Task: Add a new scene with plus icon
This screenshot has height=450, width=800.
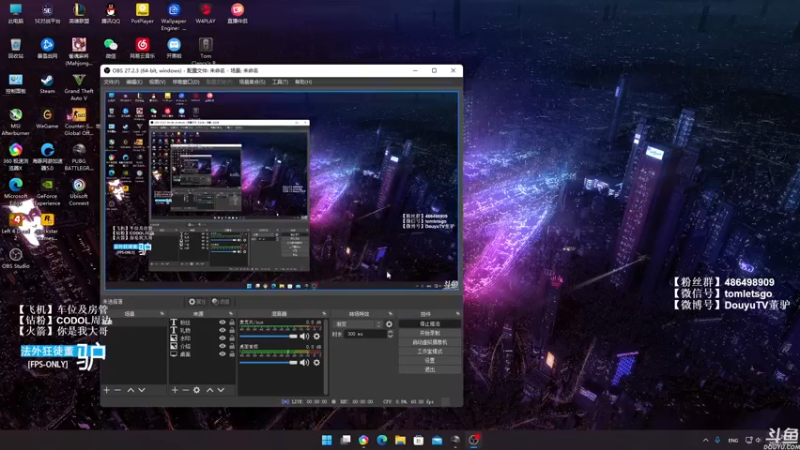Action: 107,390
